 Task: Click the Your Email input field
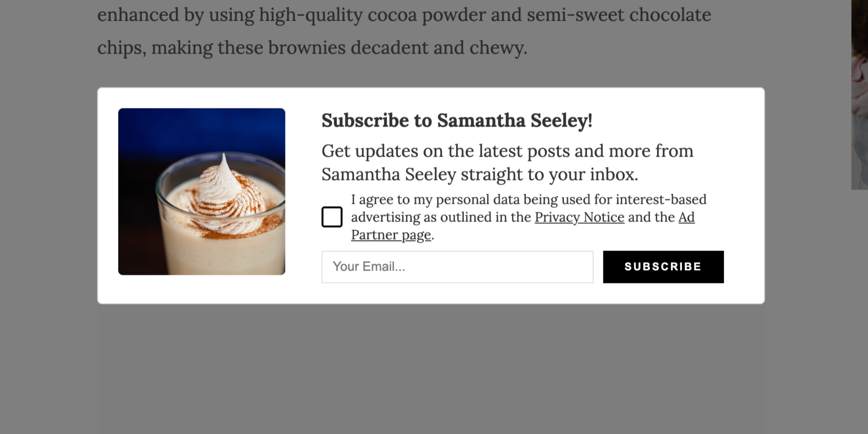click(x=457, y=267)
